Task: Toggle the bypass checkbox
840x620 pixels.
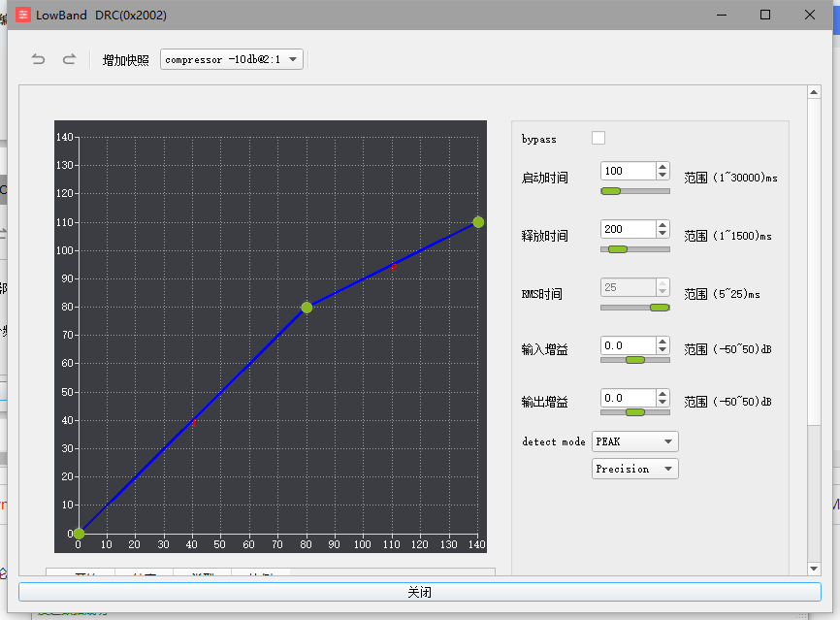Action: click(x=598, y=138)
